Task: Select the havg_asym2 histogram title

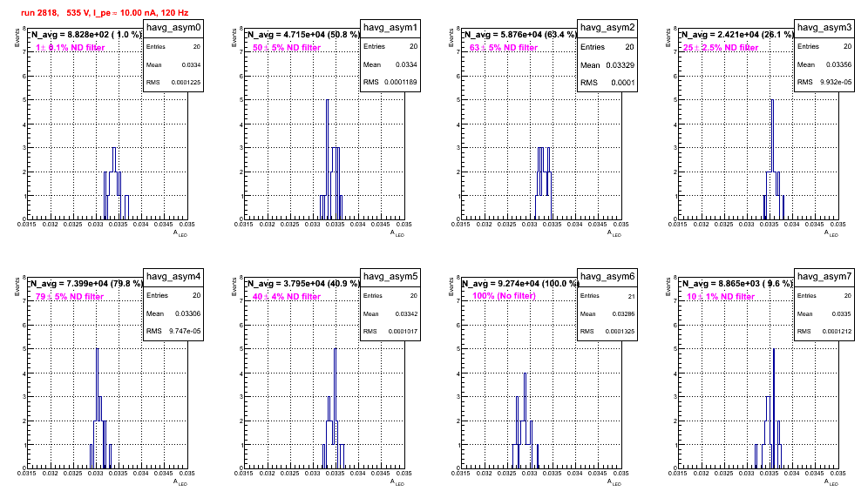Action: [x=607, y=27]
